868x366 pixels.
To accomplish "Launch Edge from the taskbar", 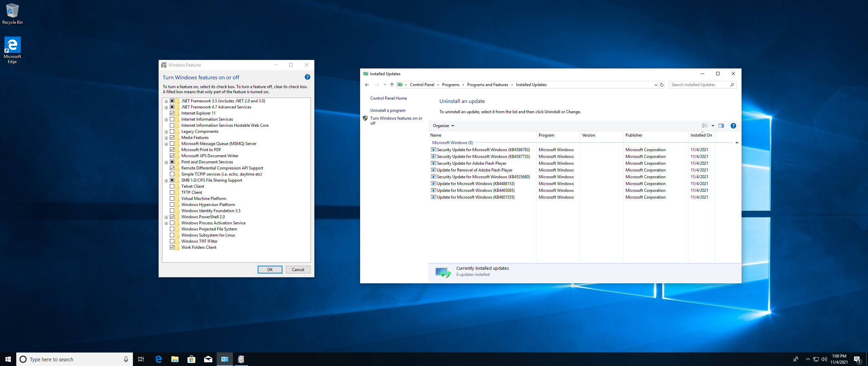I will 158,359.
